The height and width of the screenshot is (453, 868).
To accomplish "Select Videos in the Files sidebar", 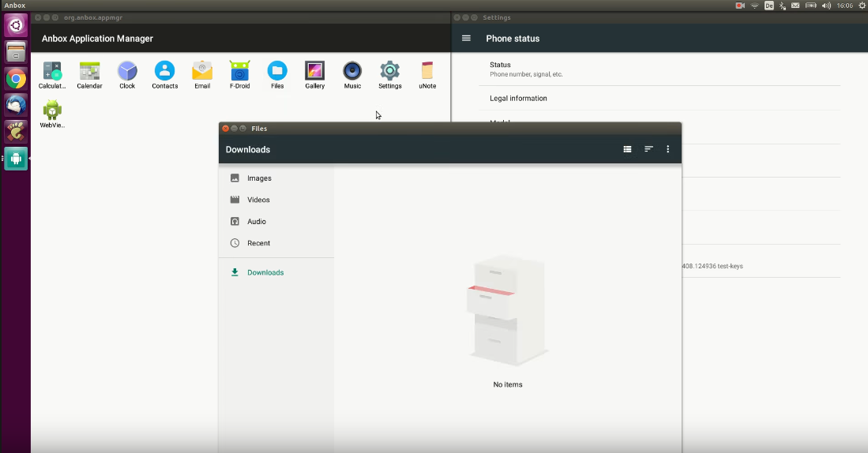I will click(x=258, y=200).
